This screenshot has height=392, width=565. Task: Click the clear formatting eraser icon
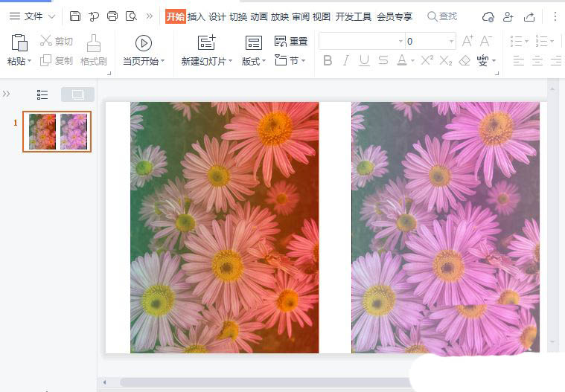465,61
